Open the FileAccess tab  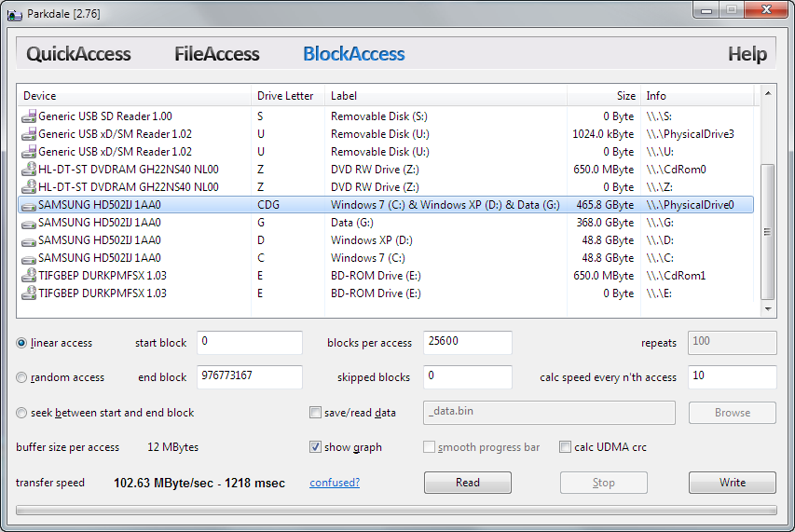[x=217, y=54]
